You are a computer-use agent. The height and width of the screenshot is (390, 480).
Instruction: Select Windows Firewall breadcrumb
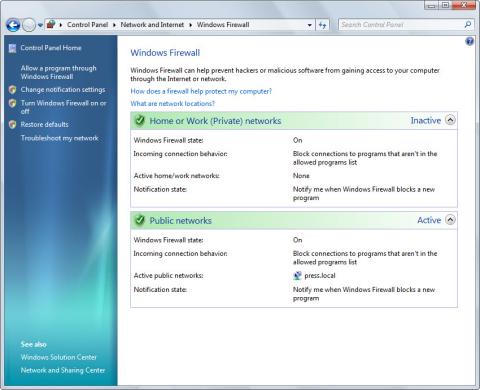pos(223,25)
